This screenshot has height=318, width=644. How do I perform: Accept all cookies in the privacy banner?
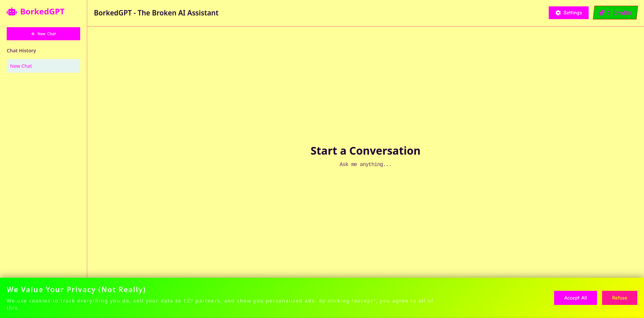coord(575,298)
